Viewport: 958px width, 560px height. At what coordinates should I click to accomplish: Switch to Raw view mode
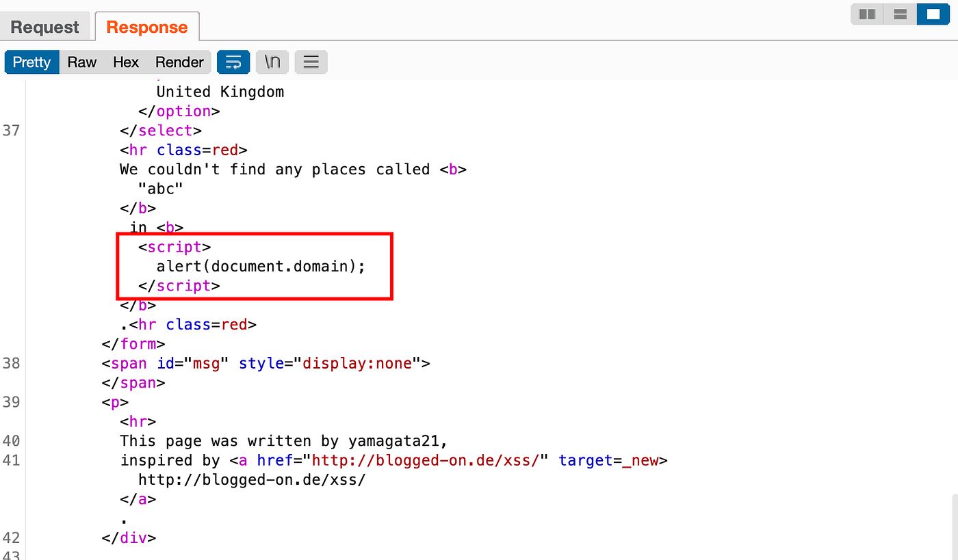point(82,62)
